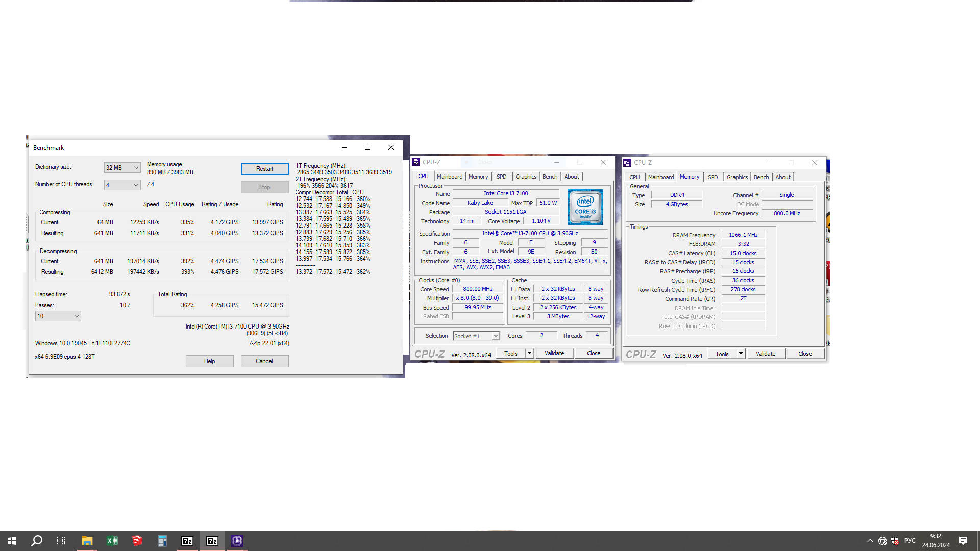Open the date and time flyout
The image size is (980, 551).
point(936,541)
